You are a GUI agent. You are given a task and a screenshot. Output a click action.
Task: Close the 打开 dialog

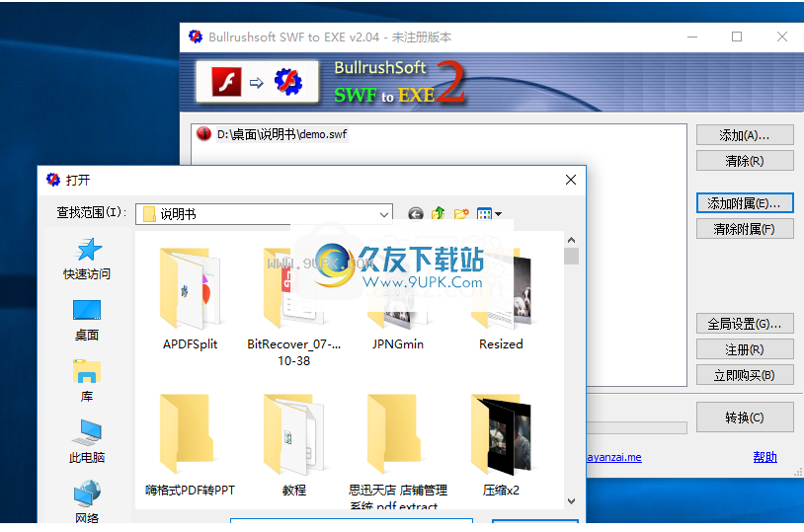[571, 180]
